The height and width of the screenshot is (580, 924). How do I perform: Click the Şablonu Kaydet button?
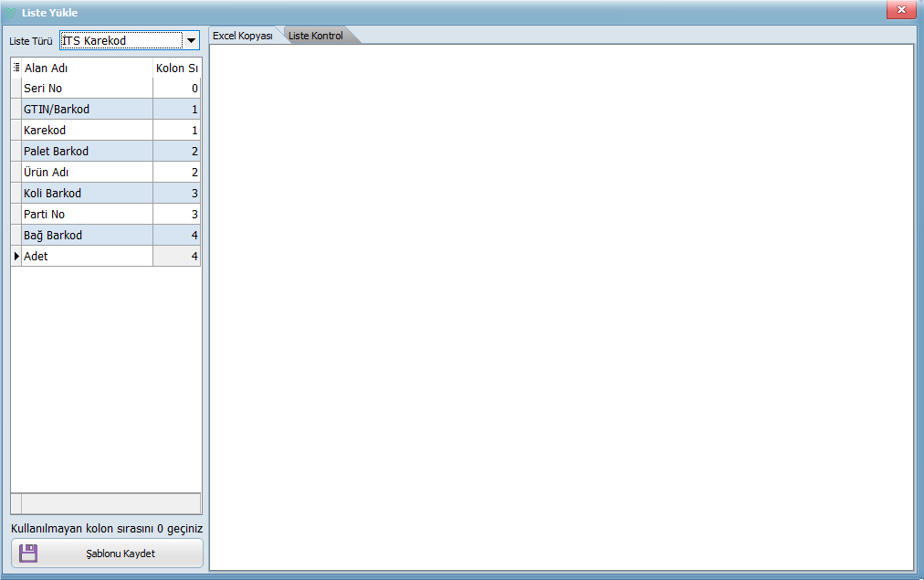pos(107,554)
